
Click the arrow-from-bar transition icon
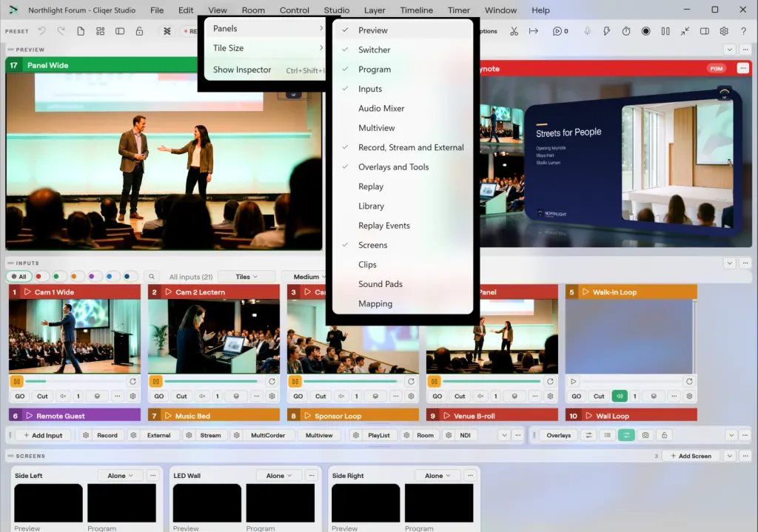533,31
